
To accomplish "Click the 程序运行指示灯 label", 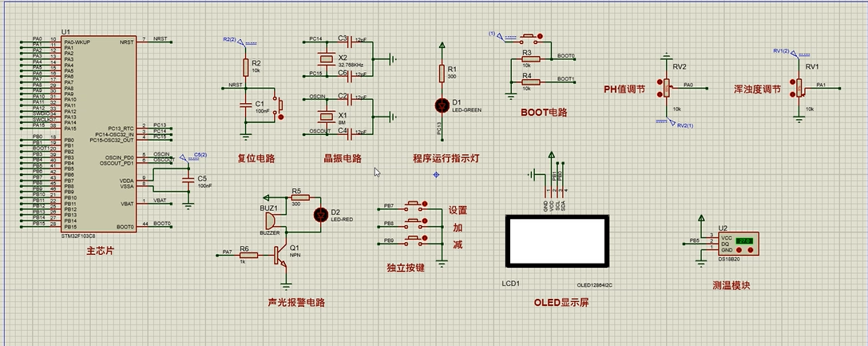I will coord(446,158).
